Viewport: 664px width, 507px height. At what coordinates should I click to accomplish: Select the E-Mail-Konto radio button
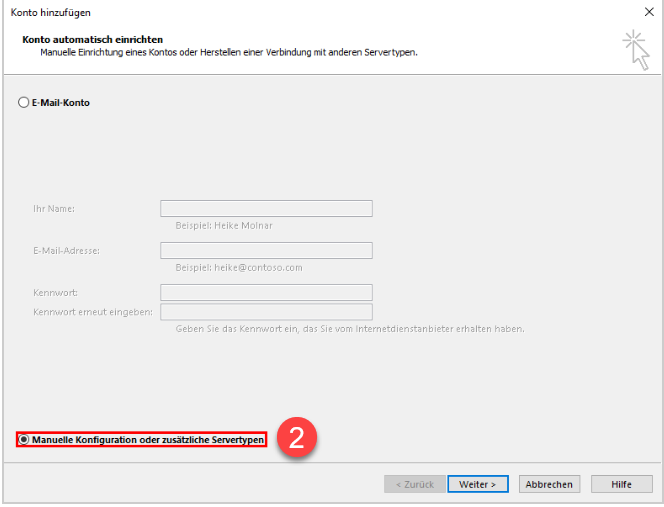[x=24, y=102]
